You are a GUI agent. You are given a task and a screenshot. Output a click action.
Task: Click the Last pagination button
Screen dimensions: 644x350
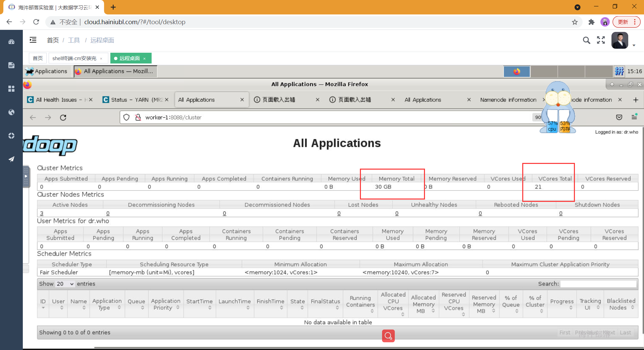point(625,333)
